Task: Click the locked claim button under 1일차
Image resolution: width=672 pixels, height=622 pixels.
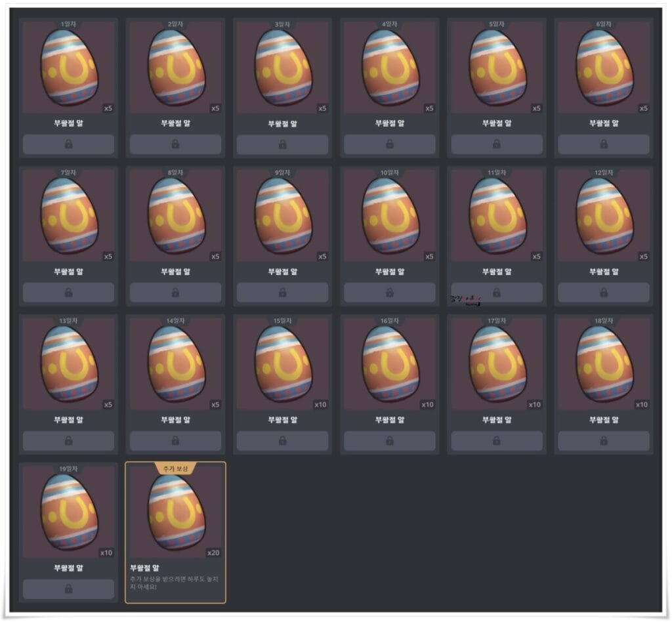Action: point(68,144)
